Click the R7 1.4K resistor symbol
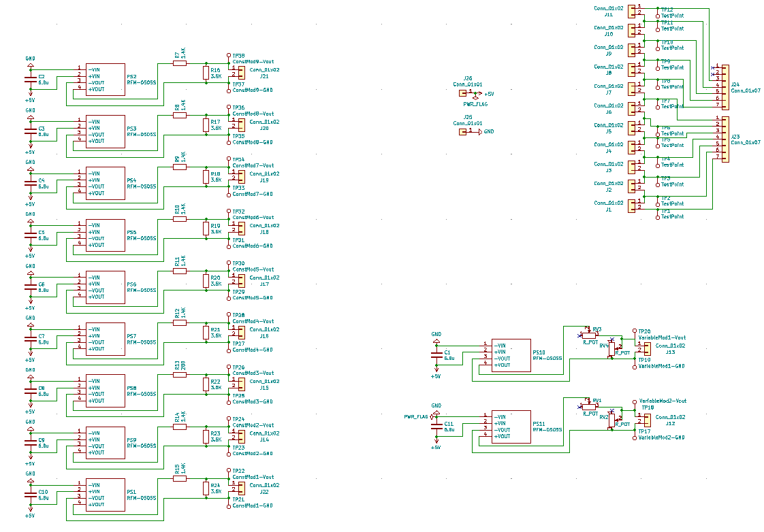The width and height of the screenshot is (764, 532). tap(180, 63)
